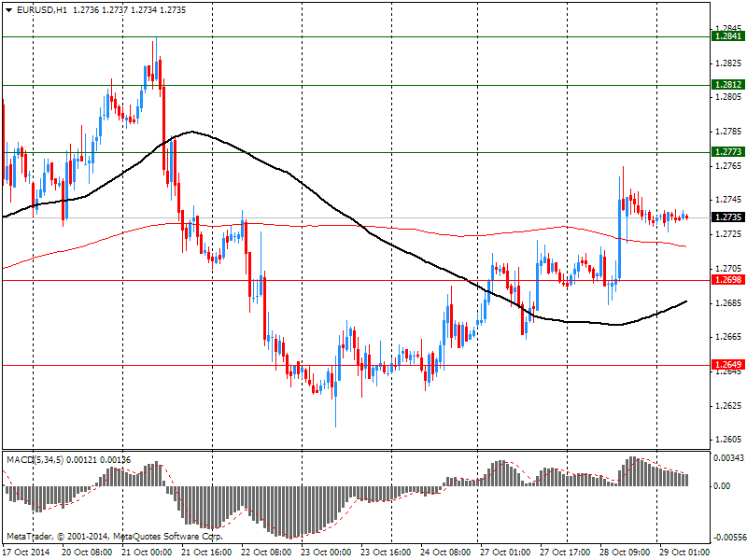Click the 21 Oct 16:00 time label
747x560 pixels.
pos(206,553)
